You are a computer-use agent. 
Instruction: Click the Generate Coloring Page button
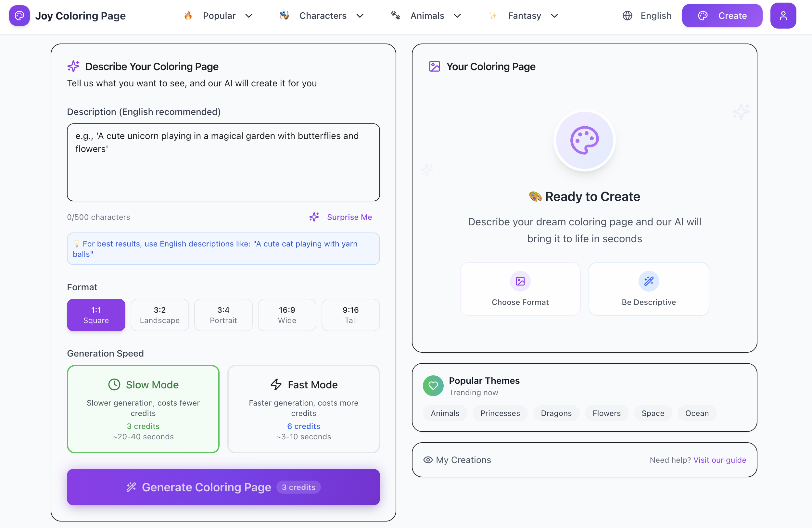(223, 487)
